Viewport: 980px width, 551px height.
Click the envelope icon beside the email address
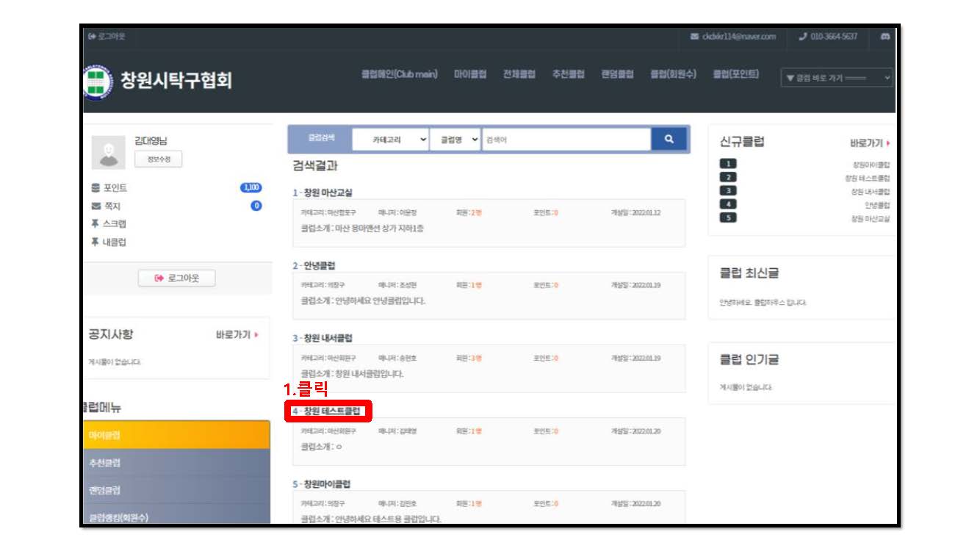tap(694, 36)
